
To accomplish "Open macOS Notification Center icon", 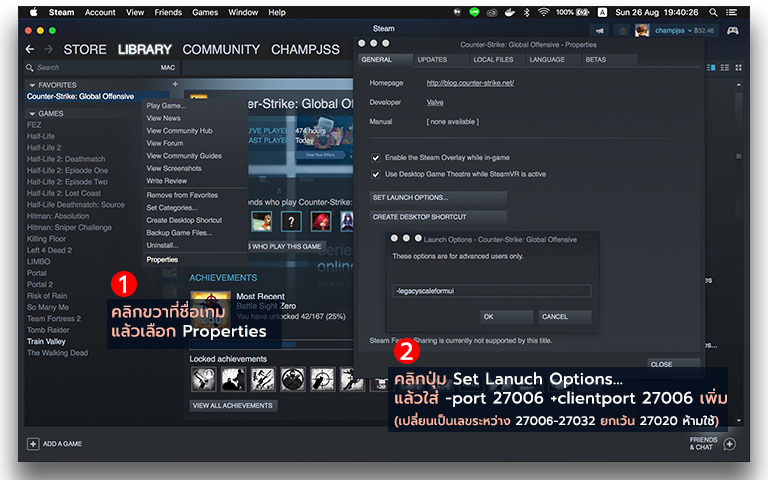I will tap(732, 12).
